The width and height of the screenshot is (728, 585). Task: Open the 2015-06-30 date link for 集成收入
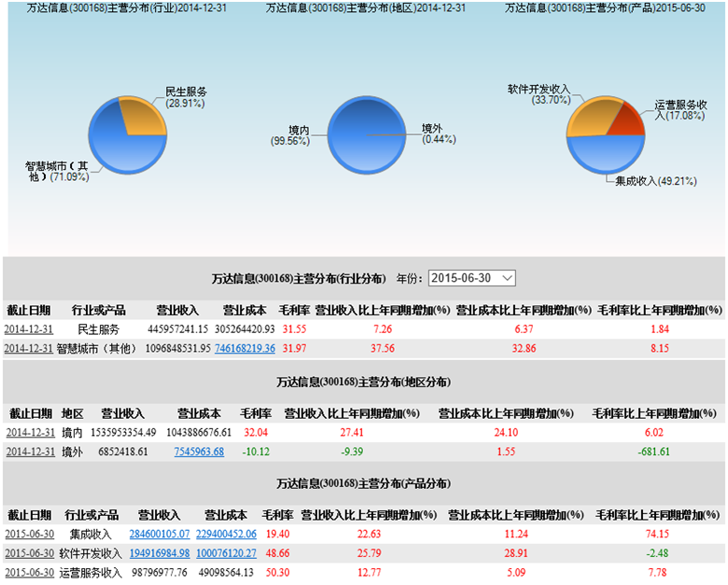pos(29,535)
